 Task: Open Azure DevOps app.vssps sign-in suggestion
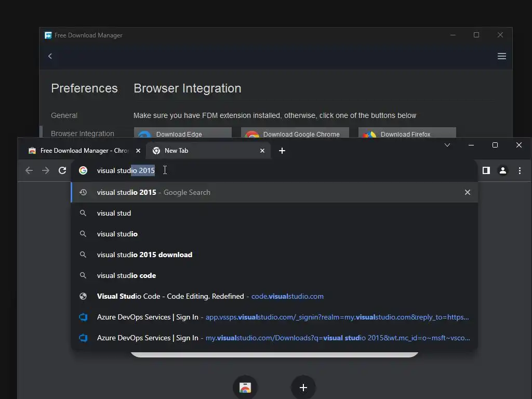[x=274, y=317]
